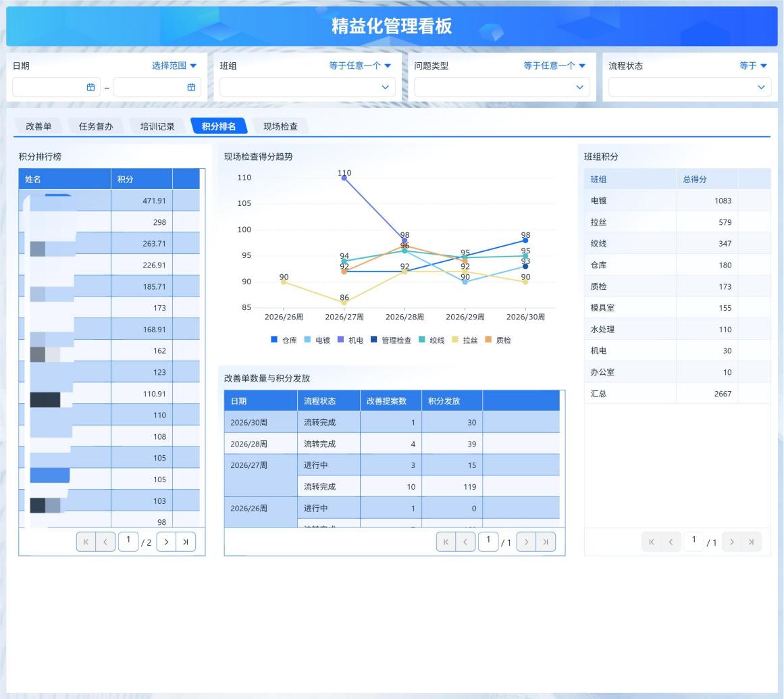Go to next page in 改善单数量与积分发放 pager
This screenshot has height=699, width=784.
click(526, 542)
